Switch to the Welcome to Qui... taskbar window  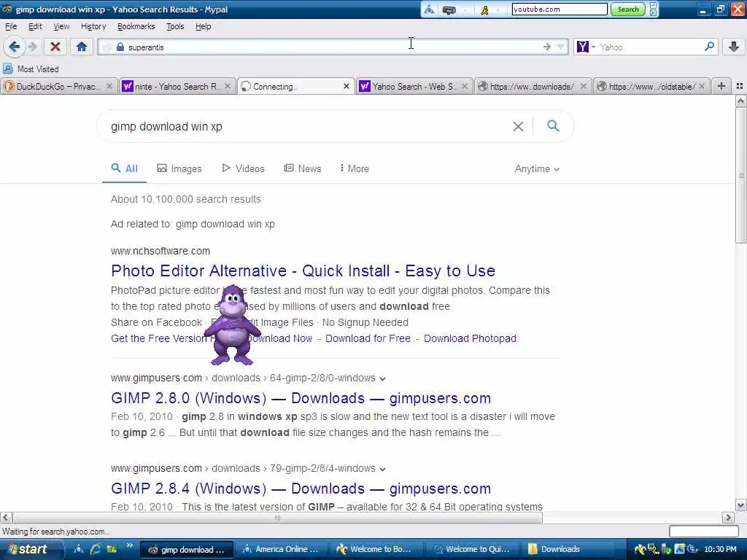[471, 549]
